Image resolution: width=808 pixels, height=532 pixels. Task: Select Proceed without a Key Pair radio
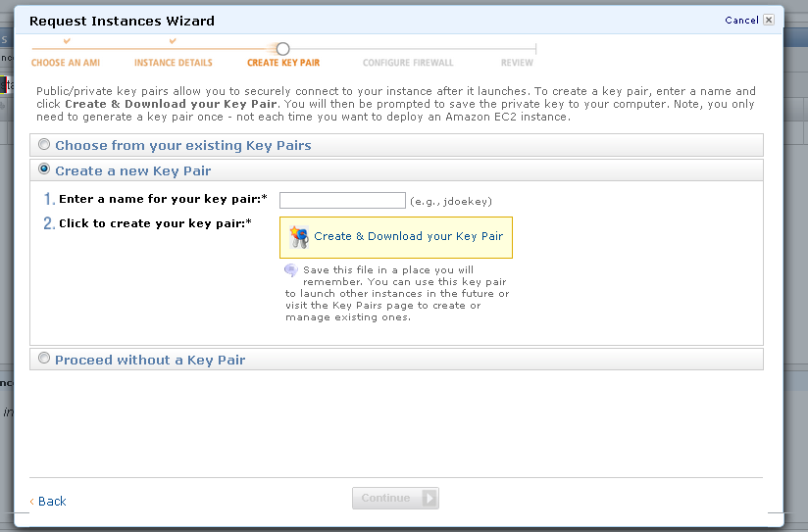click(x=44, y=358)
